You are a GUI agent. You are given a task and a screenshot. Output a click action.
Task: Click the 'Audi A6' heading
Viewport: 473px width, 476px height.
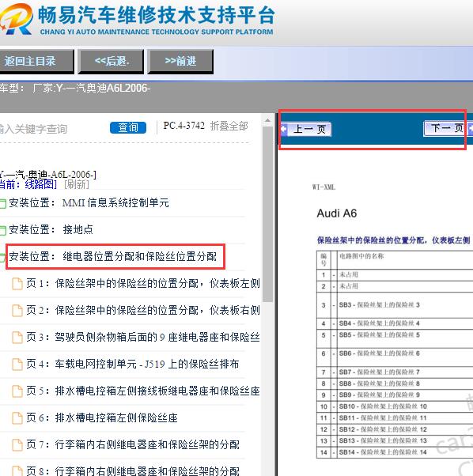pyautogui.click(x=337, y=213)
